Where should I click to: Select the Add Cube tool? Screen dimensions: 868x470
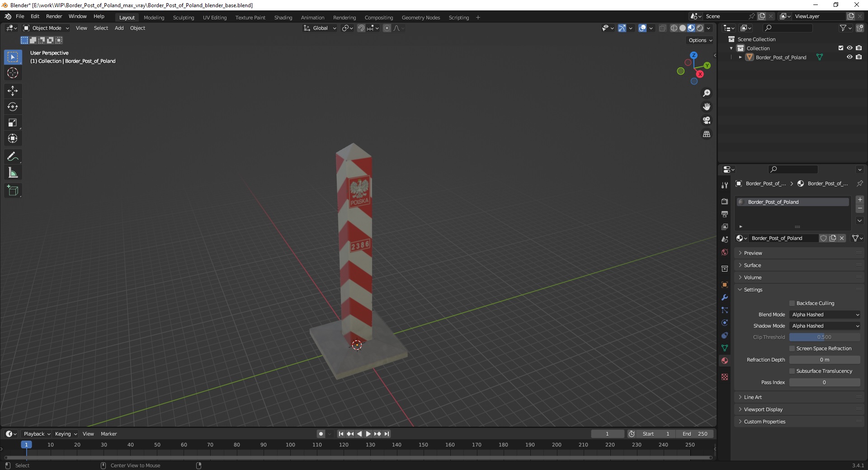pyautogui.click(x=13, y=191)
